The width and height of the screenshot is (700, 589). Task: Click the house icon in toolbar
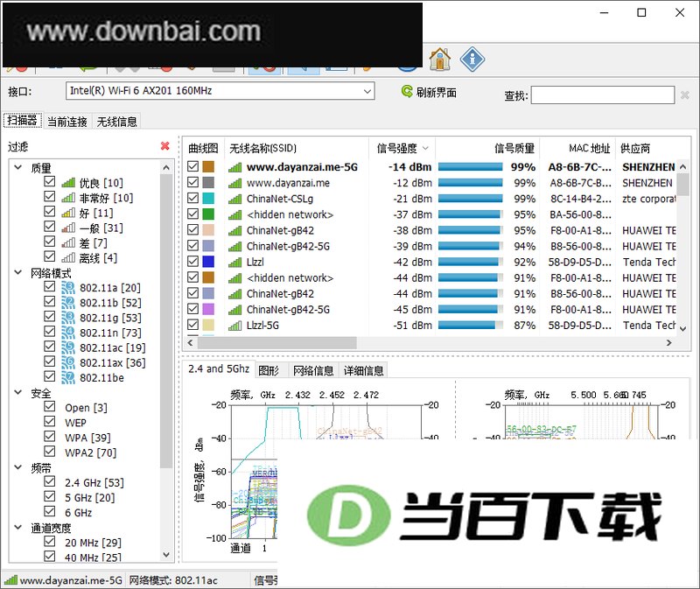coord(440,59)
